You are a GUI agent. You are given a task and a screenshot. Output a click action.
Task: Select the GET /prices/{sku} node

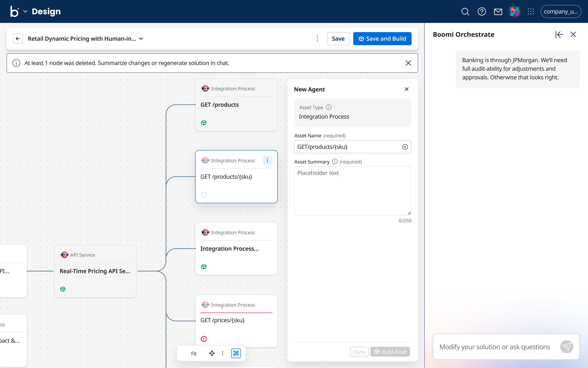click(236, 321)
